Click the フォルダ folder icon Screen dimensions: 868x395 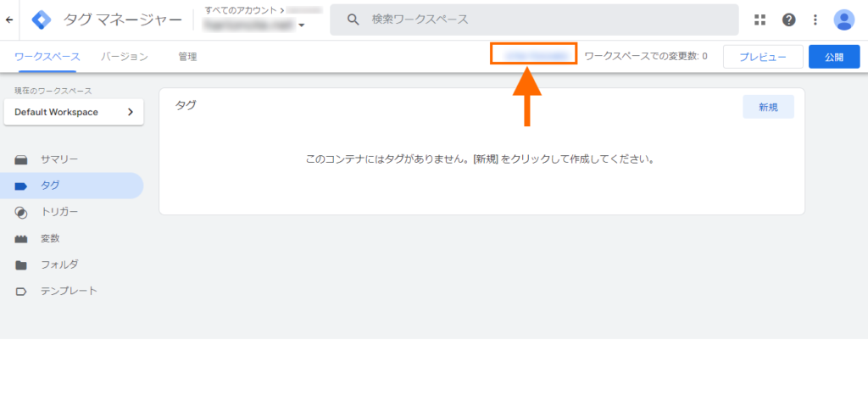[x=21, y=265]
